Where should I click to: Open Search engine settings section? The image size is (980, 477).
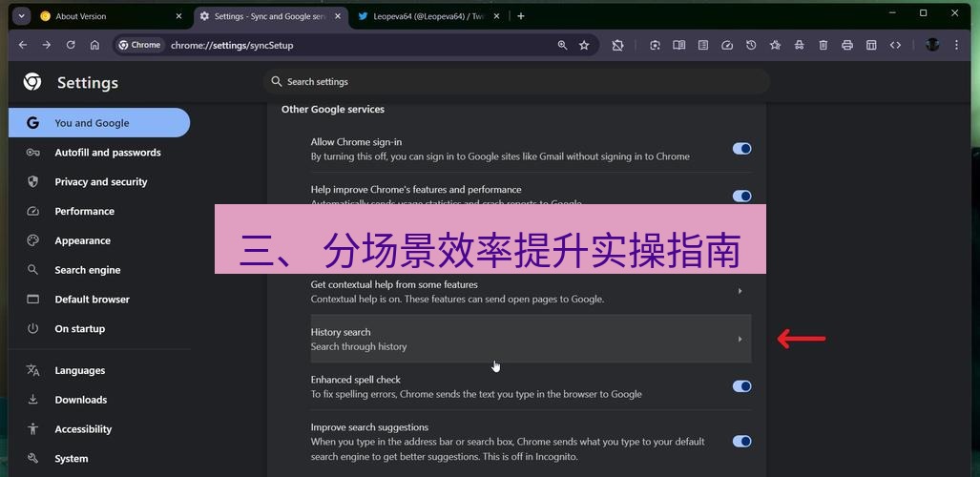pos(98,270)
